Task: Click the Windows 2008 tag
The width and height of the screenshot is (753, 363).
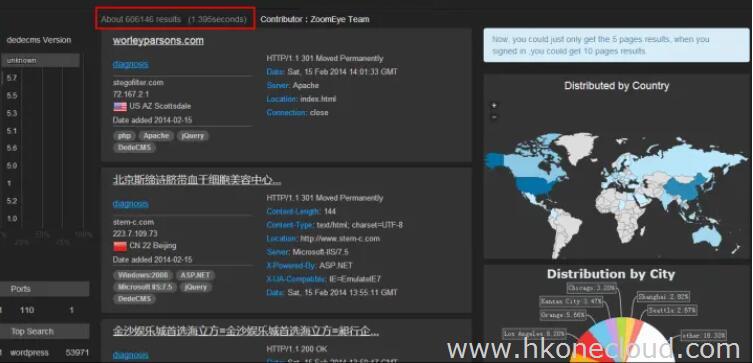Action: pyautogui.click(x=143, y=276)
